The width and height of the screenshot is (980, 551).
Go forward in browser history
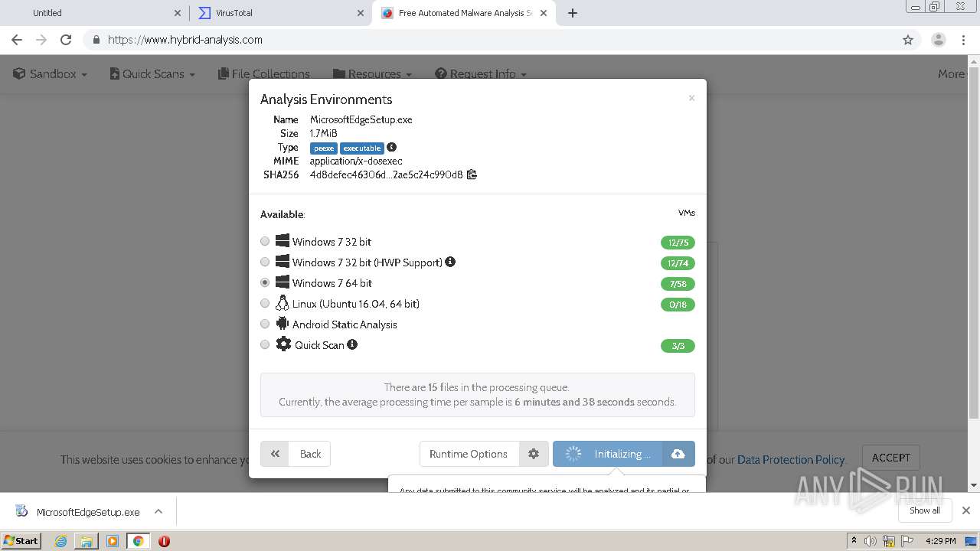click(41, 40)
